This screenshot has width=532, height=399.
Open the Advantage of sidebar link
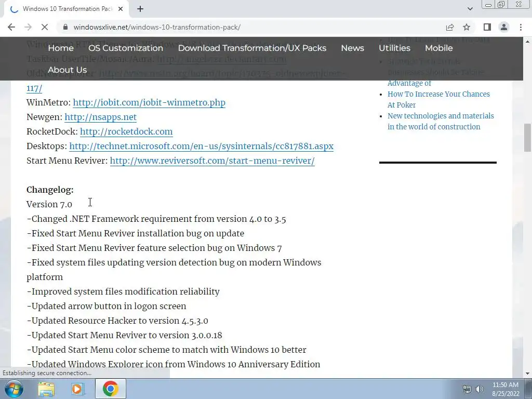click(409, 83)
